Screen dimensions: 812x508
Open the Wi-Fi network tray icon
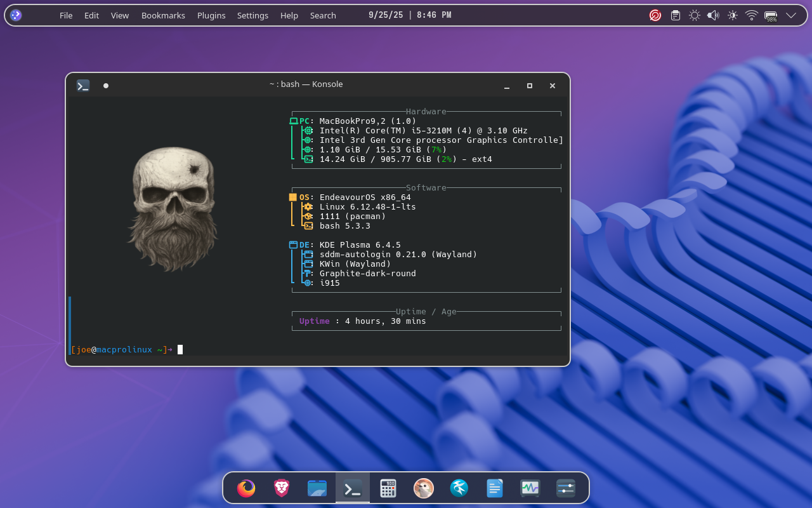(x=752, y=15)
